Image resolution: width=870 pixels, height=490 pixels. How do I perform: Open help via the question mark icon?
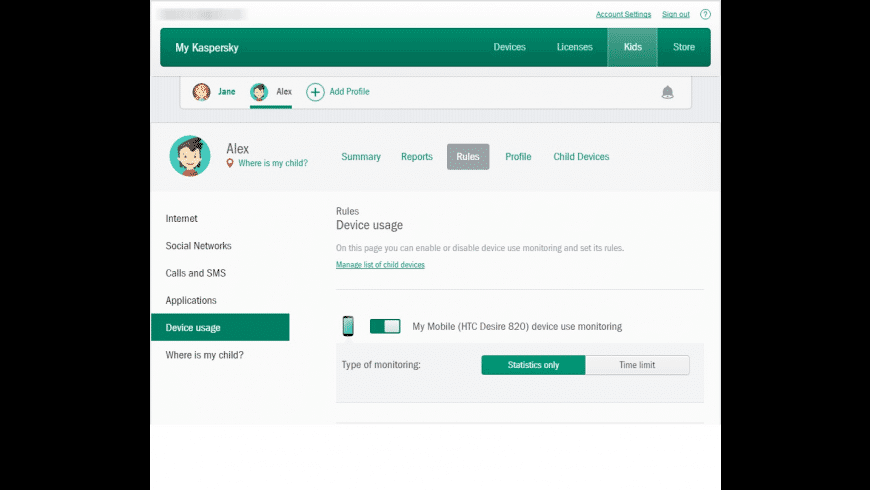pyautogui.click(x=705, y=14)
